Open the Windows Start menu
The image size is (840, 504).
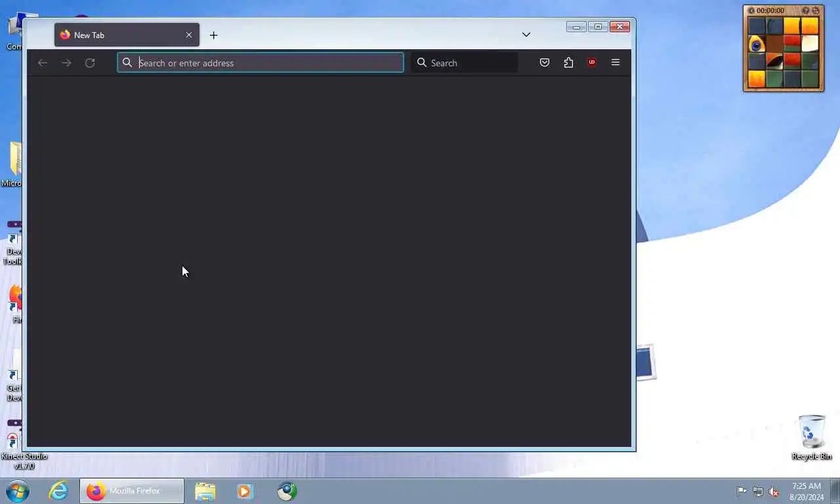(x=18, y=491)
